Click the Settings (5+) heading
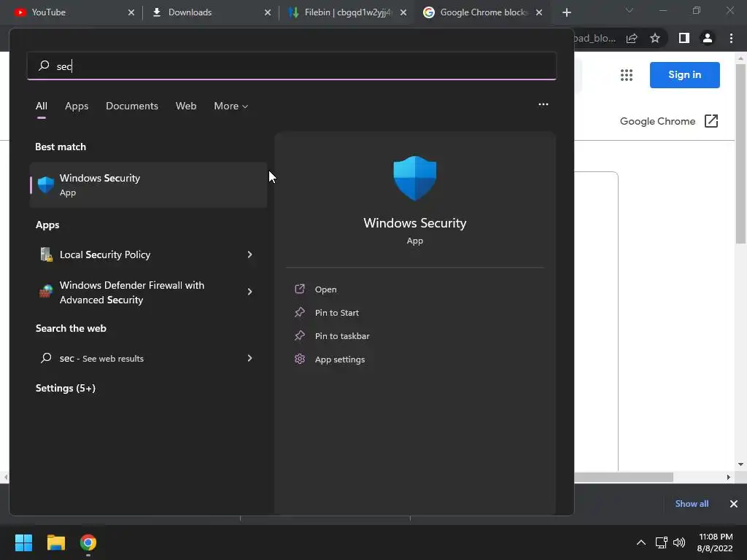 coord(65,388)
